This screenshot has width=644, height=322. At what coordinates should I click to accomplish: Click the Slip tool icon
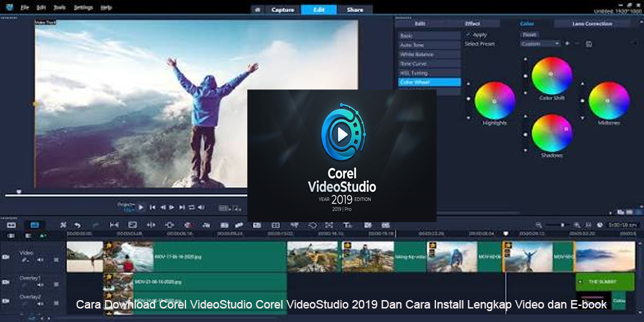click(114, 225)
